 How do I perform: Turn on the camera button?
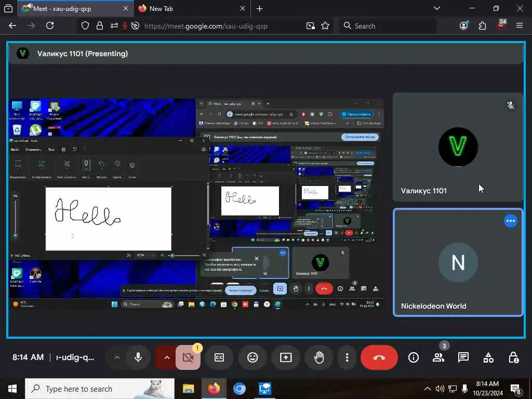(x=188, y=357)
